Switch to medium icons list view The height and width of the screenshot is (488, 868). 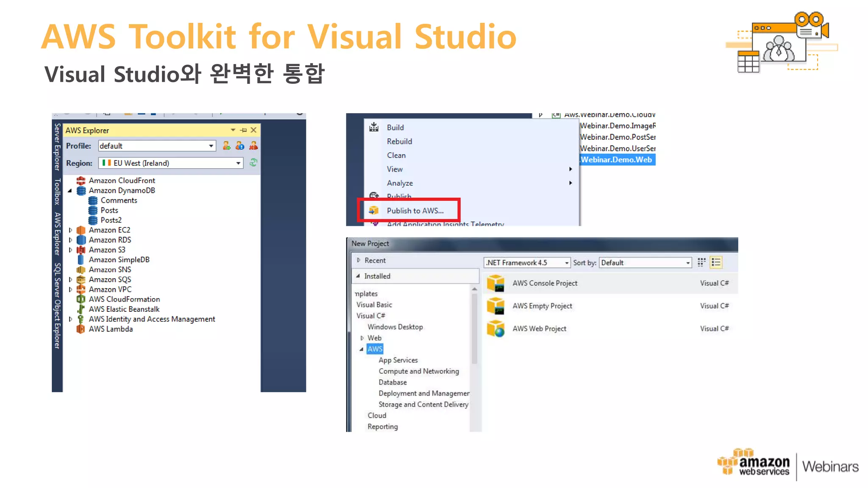[x=716, y=263]
